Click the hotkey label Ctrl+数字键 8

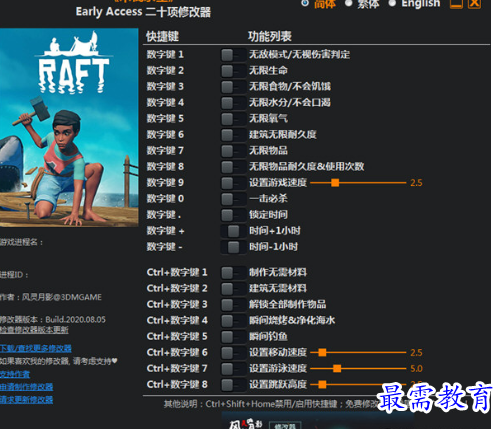[177, 385]
